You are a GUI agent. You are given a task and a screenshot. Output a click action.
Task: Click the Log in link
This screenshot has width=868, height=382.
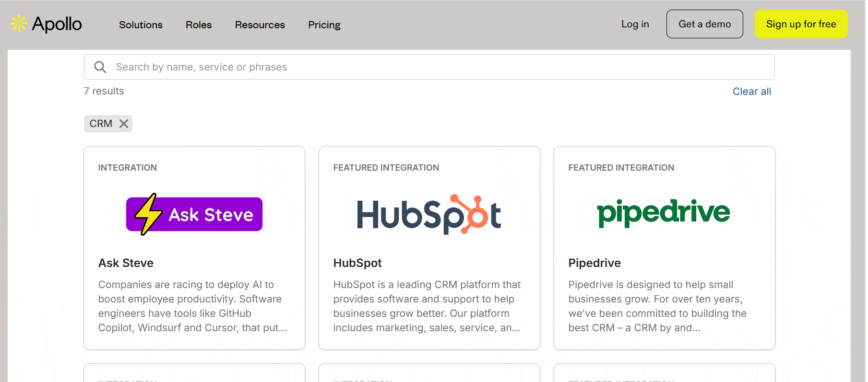pyautogui.click(x=635, y=24)
